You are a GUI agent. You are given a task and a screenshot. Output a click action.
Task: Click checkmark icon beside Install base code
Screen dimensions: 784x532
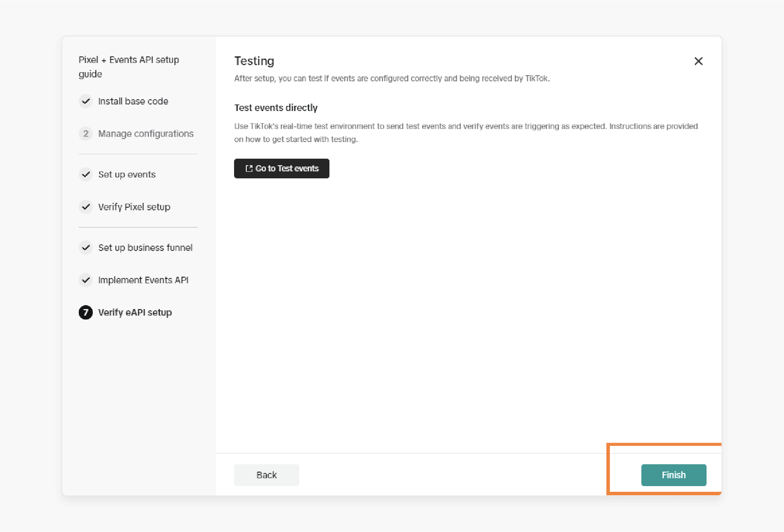(x=86, y=101)
